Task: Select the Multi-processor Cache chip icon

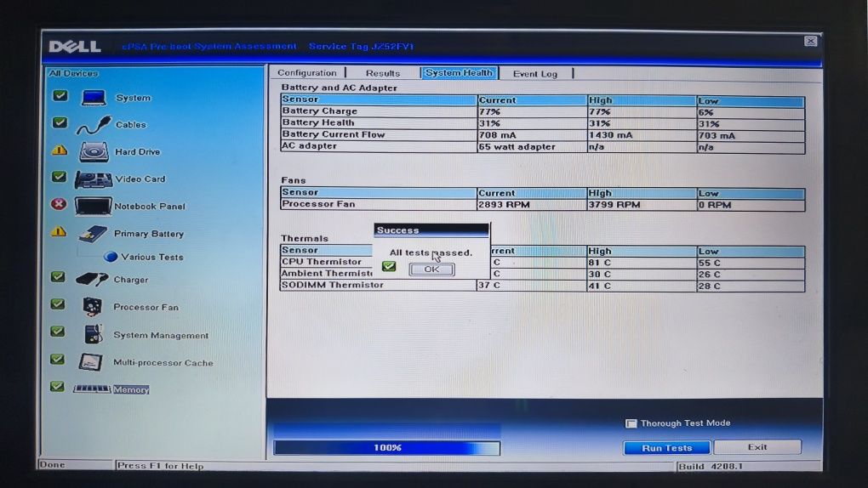Action: (90, 362)
